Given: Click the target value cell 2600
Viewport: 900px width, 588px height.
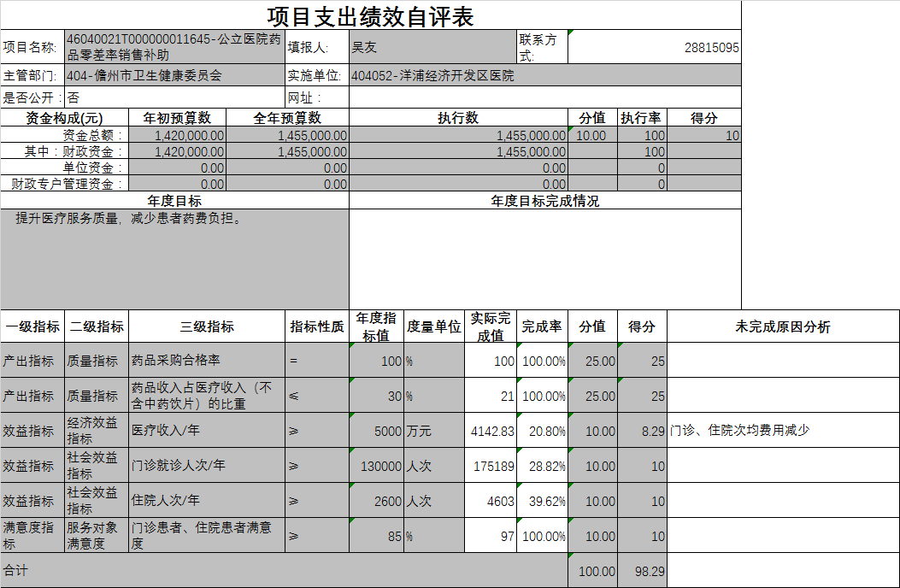Looking at the screenshot, I should [377, 501].
